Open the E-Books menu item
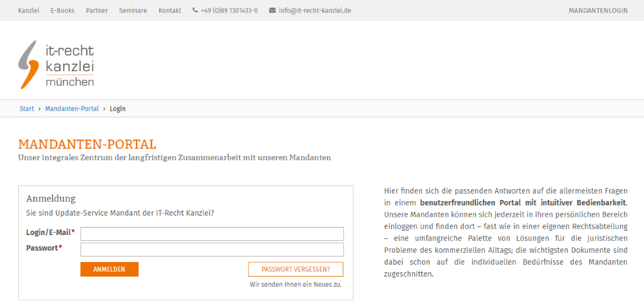 coord(62,11)
